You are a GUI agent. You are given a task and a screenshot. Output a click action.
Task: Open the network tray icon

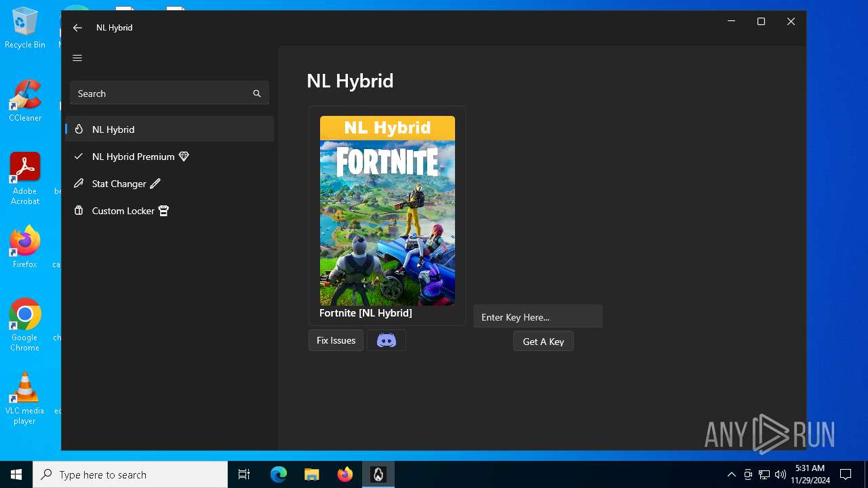pos(764,474)
